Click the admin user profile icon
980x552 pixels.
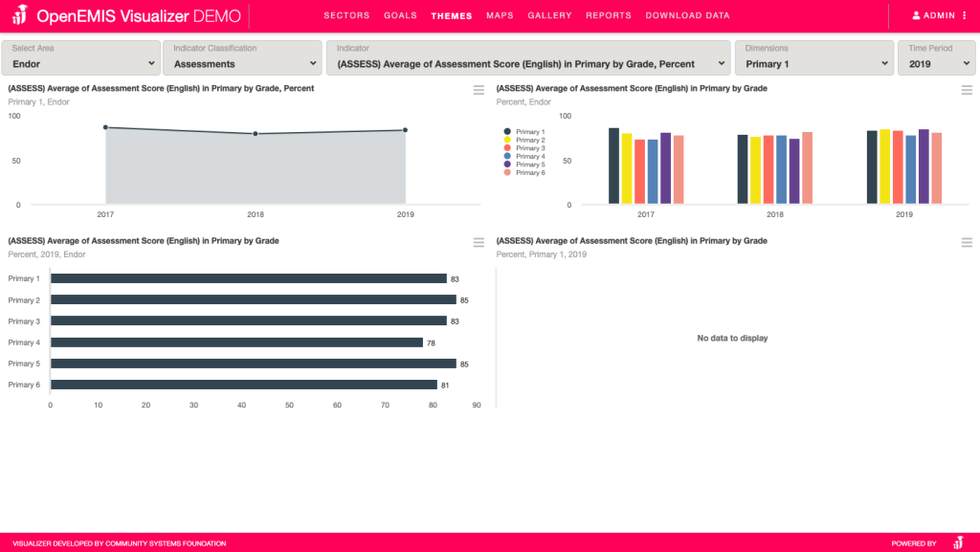916,16
